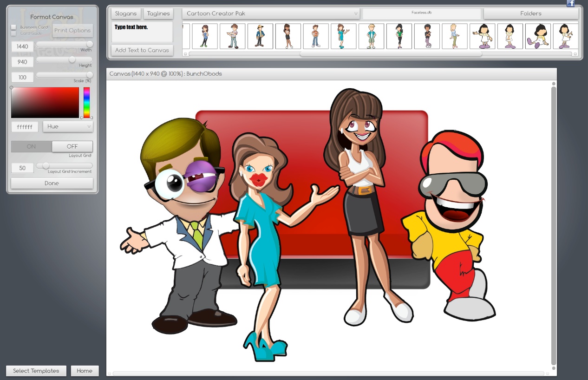Choose the boy in striped shirt character icon

(x=316, y=36)
